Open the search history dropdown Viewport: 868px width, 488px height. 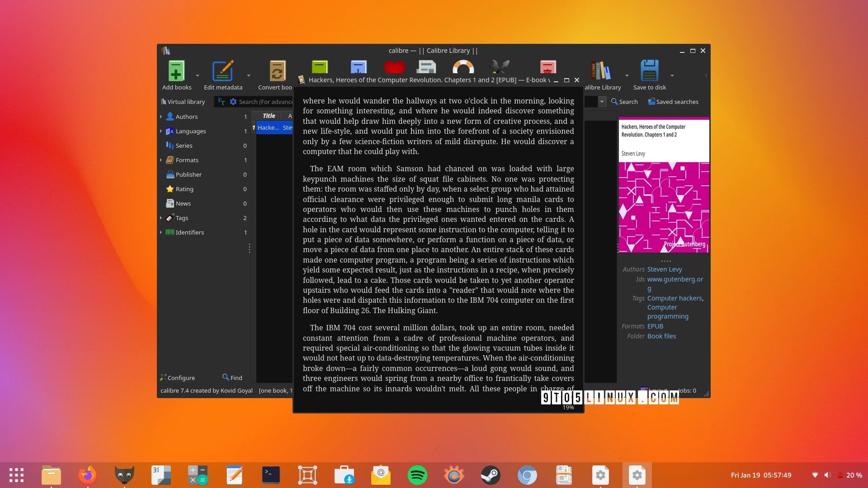pyautogui.click(x=602, y=102)
